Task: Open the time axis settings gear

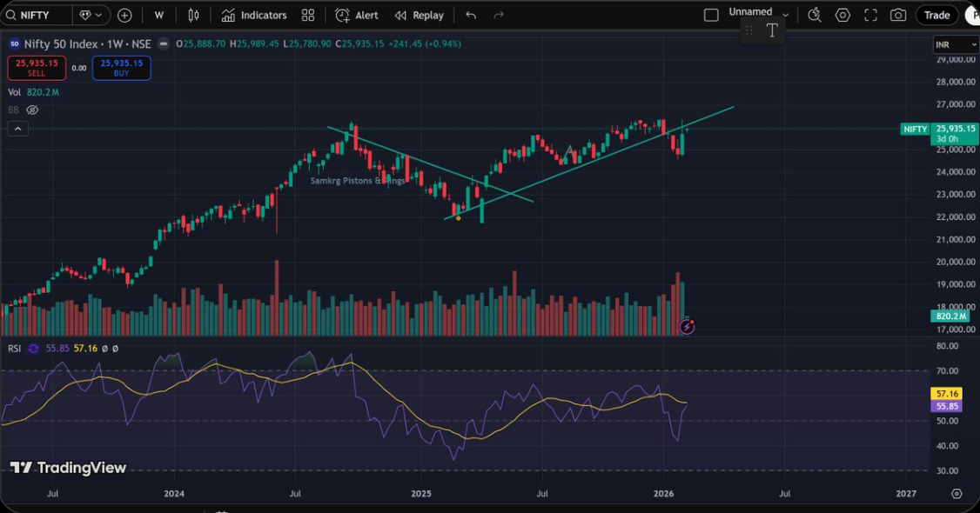Action: pos(957,494)
